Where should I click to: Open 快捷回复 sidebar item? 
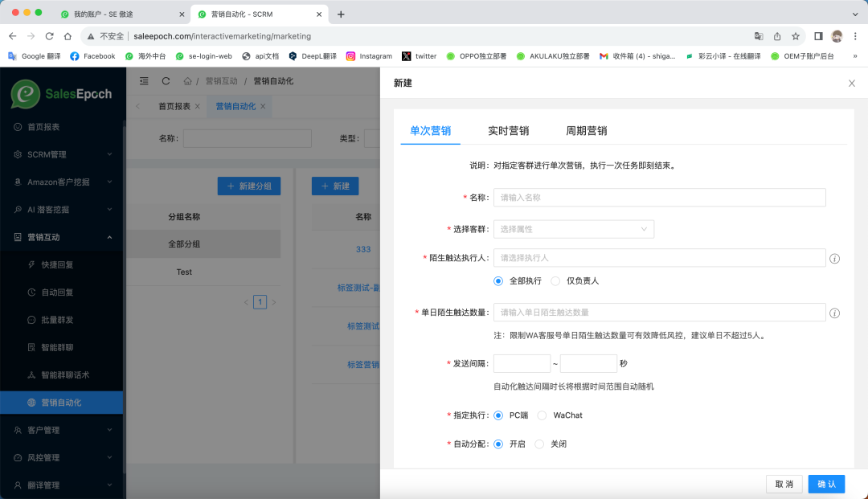62,265
